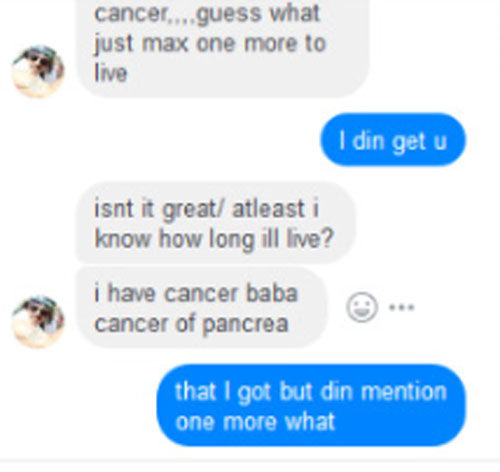Screen dimensions: 500x472
Task: Click the letter 'u' in 'I din get u'
Action: tap(440, 141)
